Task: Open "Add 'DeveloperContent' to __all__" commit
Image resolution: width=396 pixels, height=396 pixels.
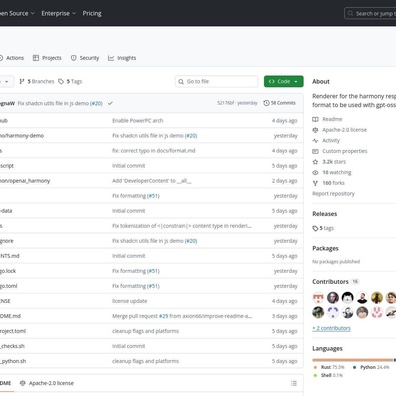Action: click(152, 181)
